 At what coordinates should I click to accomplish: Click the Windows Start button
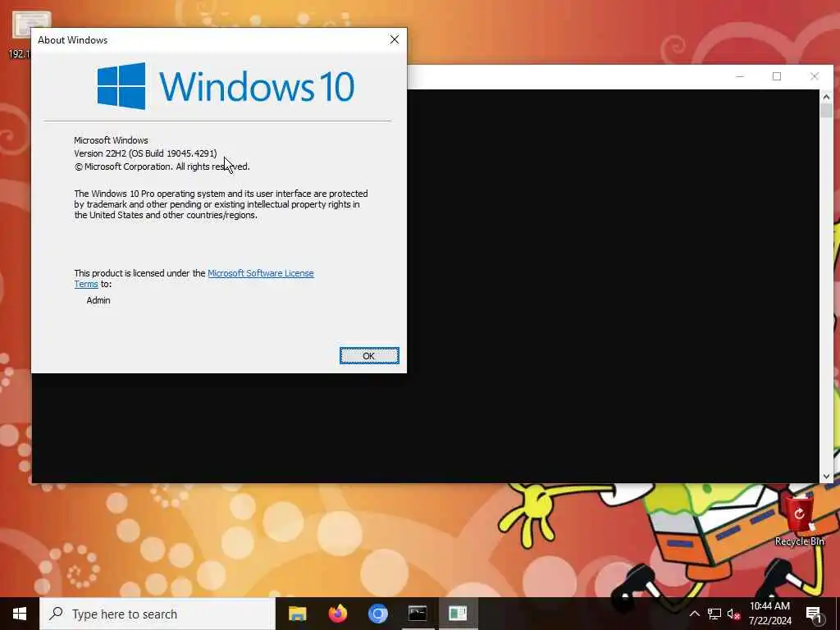pyautogui.click(x=20, y=614)
